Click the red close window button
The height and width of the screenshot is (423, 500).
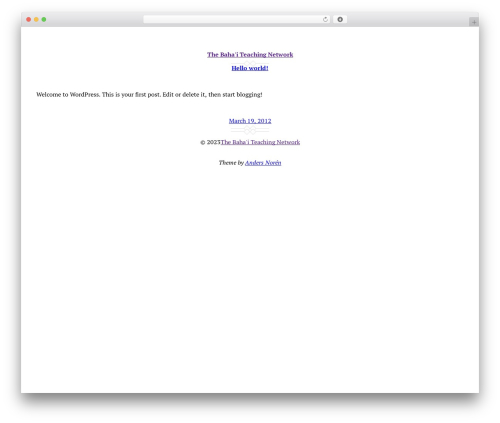[x=29, y=19]
